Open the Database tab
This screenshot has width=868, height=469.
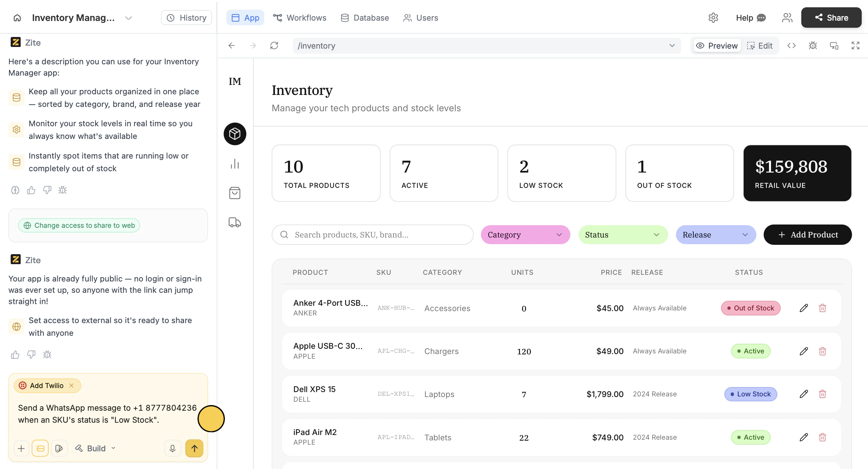[365, 18]
